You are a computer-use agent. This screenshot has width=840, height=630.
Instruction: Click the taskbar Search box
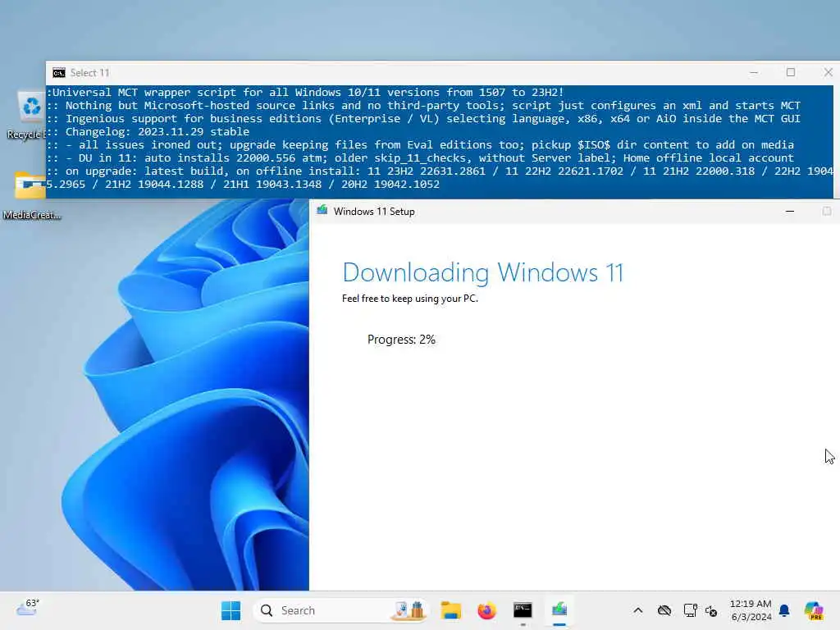340,610
